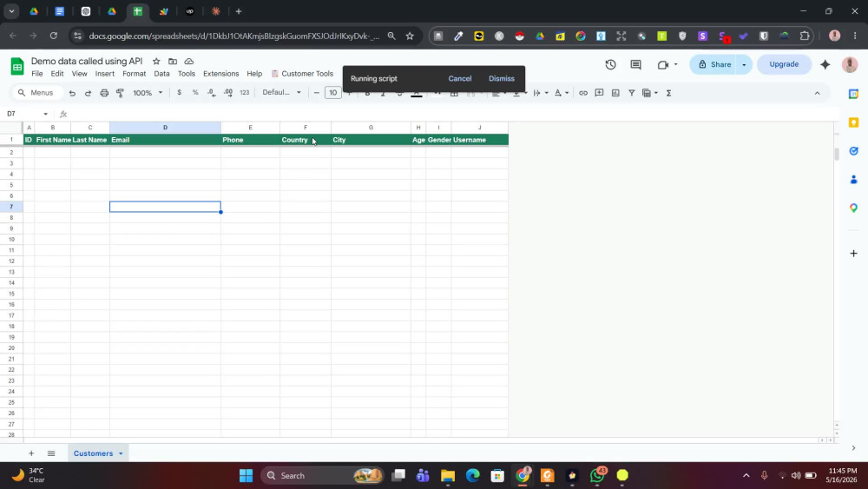868x489 pixels.
Task: Decrease font size minus button
Action: 317,92
